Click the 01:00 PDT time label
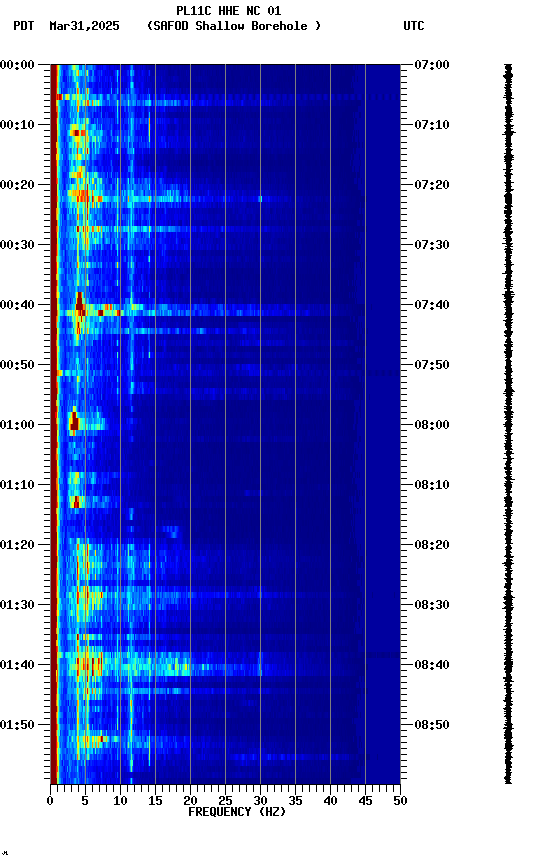This screenshot has height=864, width=552. point(17,425)
